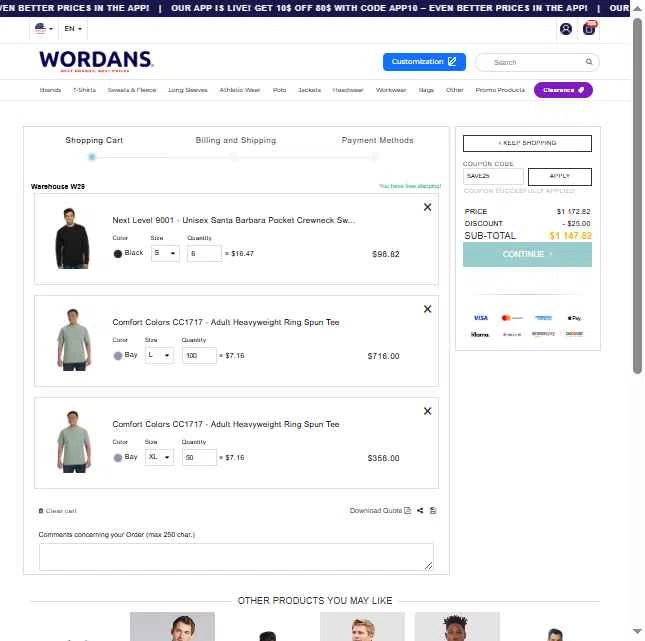Viewport: 645px width, 641px height.
Task: Open the Bags menu
Action: pyautogui.click(x=426, y=90)
